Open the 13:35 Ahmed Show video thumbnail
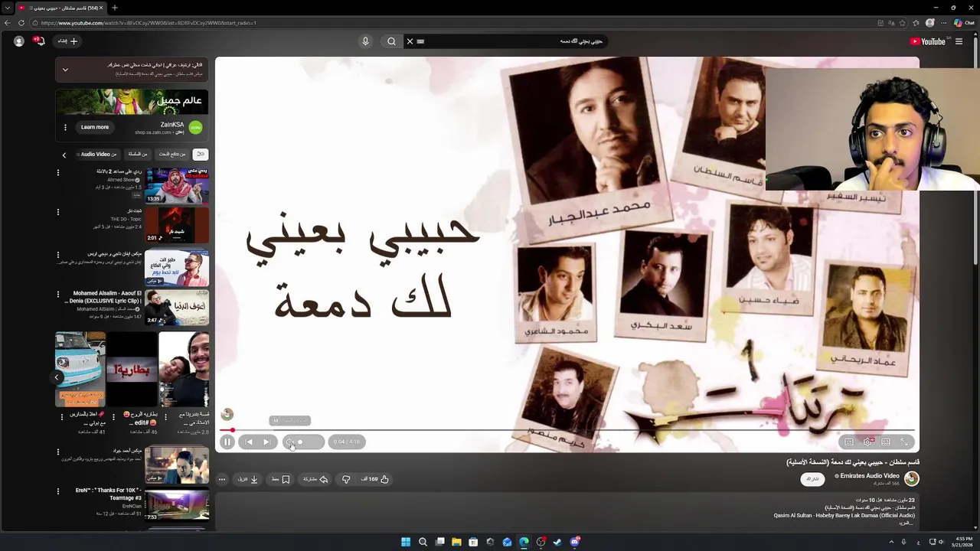The height and width of the screenshot is (551, 980). tap(177, 185)
